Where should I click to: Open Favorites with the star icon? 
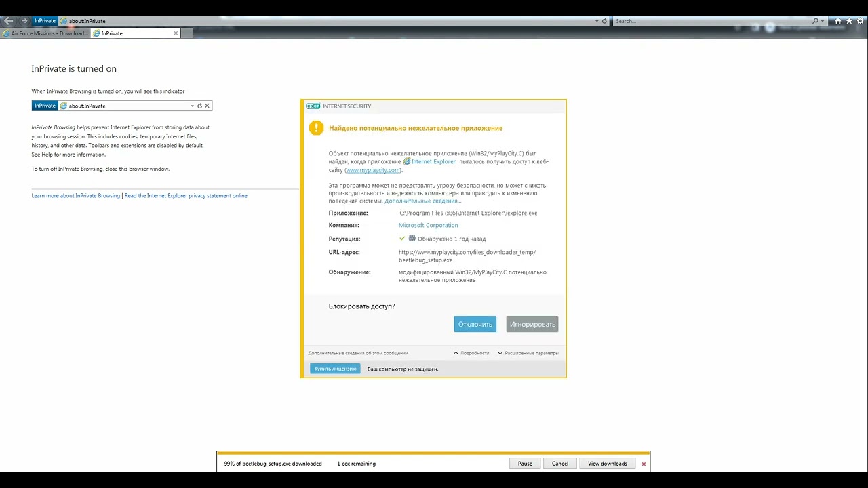(x=849, y=21)
